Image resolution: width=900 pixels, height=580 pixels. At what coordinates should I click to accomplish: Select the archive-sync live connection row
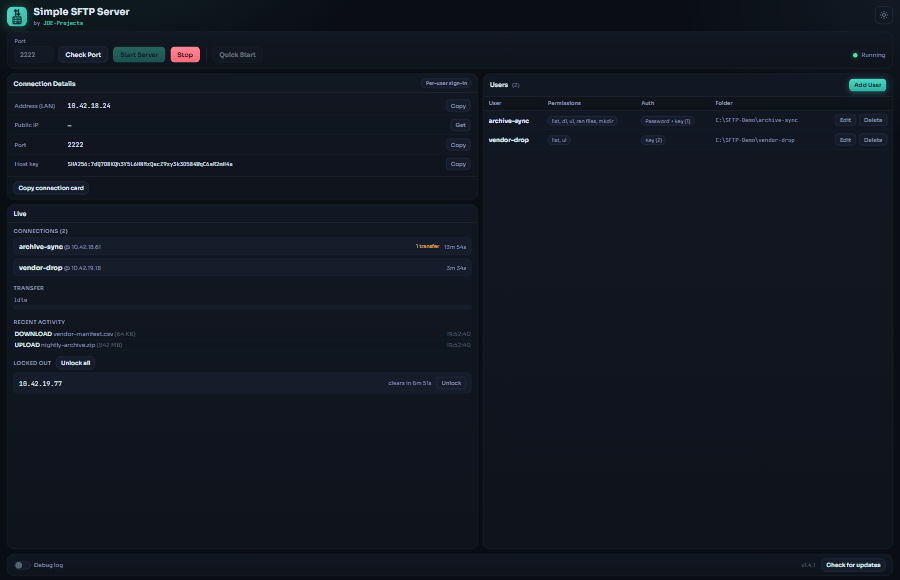[242, 246]
